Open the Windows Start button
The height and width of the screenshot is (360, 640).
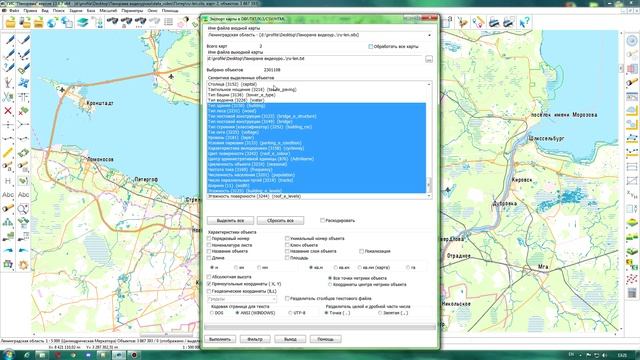[x=9, y=354]
